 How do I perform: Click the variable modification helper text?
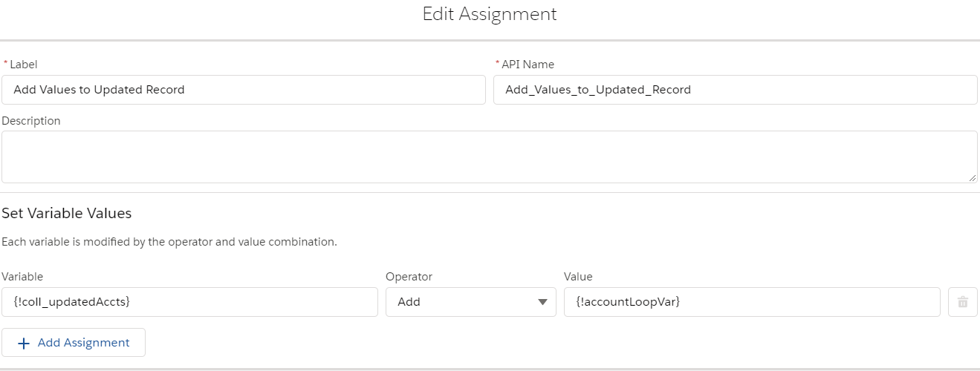tap(169, 242)
